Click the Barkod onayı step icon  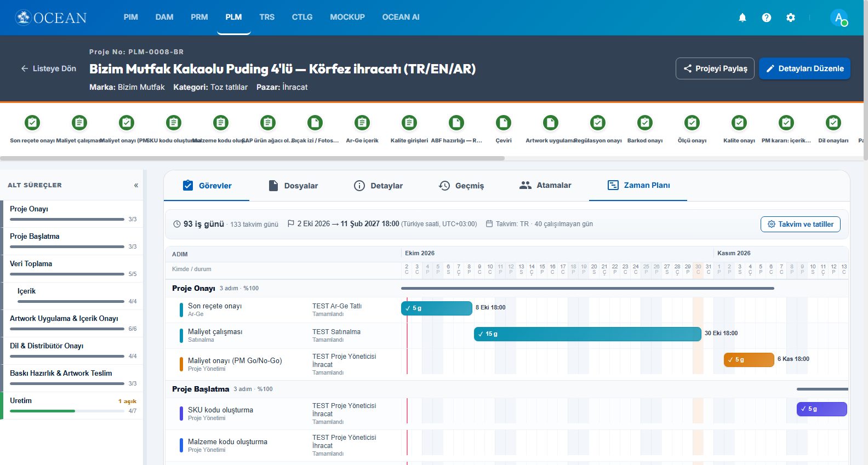pos(645,123)
